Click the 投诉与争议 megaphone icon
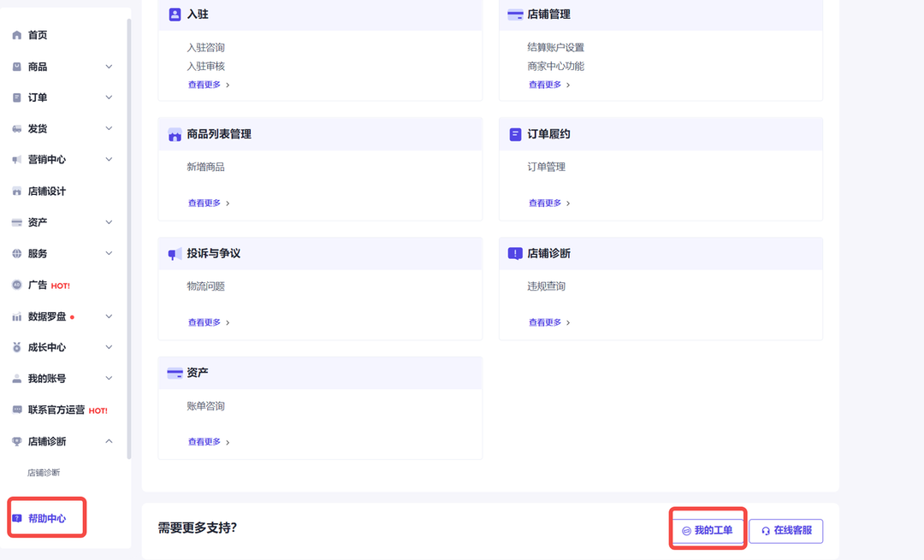The image size is (924, 560). click(175, 254)
